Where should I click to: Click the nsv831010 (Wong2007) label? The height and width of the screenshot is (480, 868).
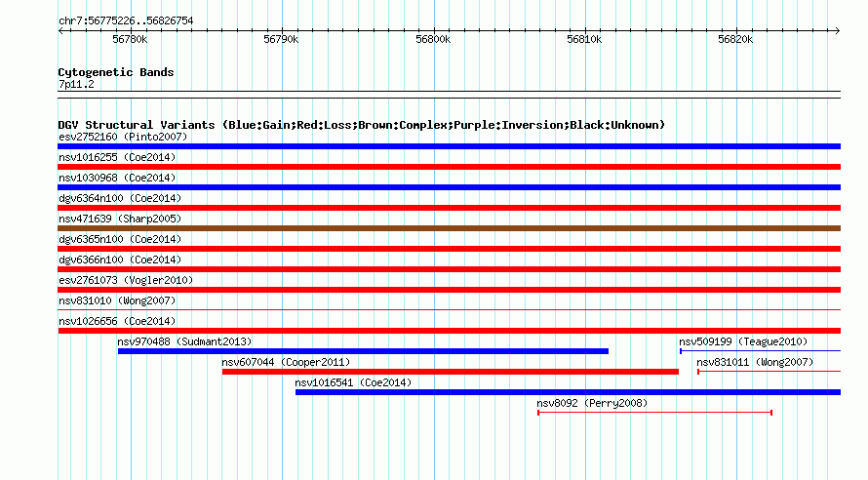(x=117, y=300)
